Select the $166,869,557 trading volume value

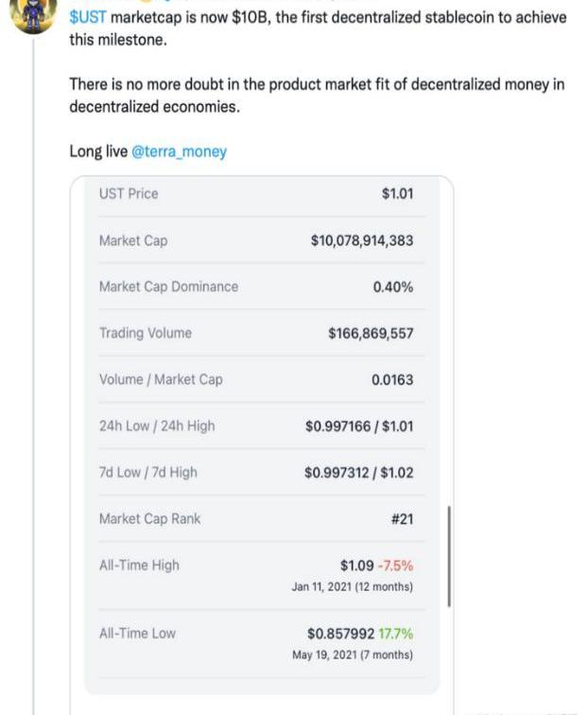(371, 333)
